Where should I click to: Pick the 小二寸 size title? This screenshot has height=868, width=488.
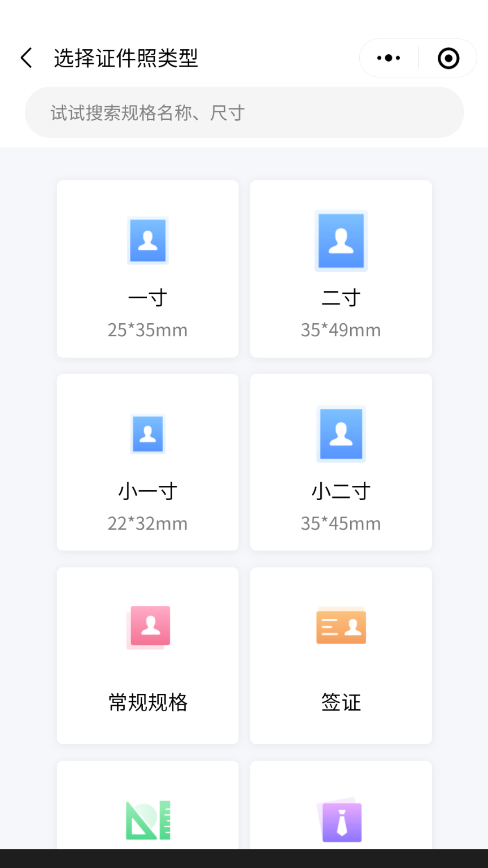click(x=341, y=492)
